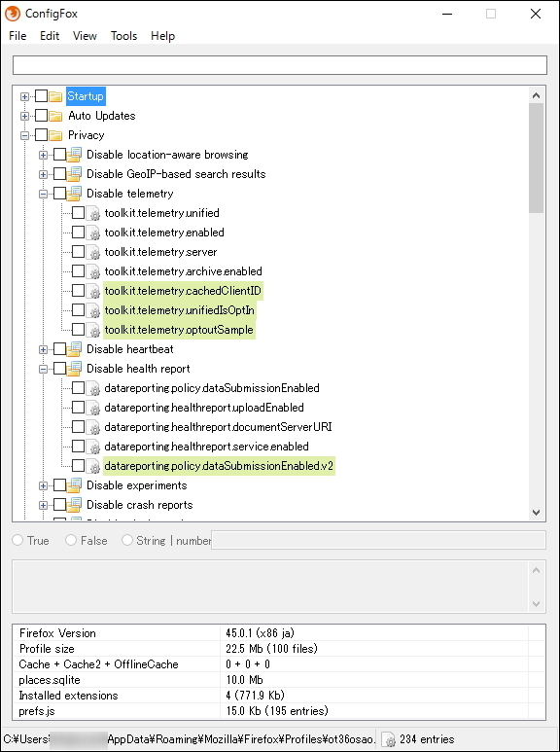Click the gear icon of toolkit.telemetry.enabled

tap(93, 233)
